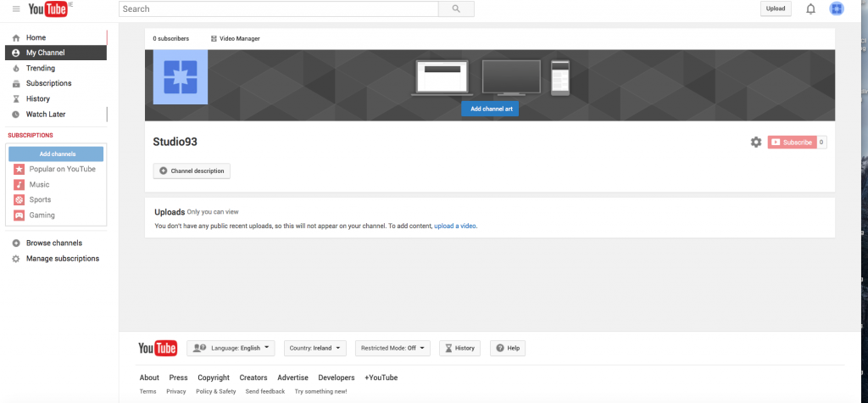Screen dimensions: 868x403
Task: Open the +YouTube footer link
Action: tap(381, 378)
